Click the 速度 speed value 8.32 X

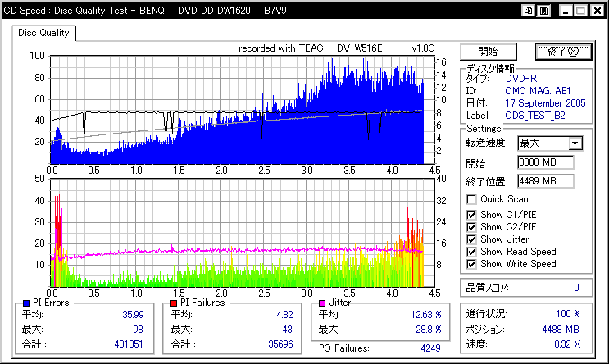[x=567, y=344]
